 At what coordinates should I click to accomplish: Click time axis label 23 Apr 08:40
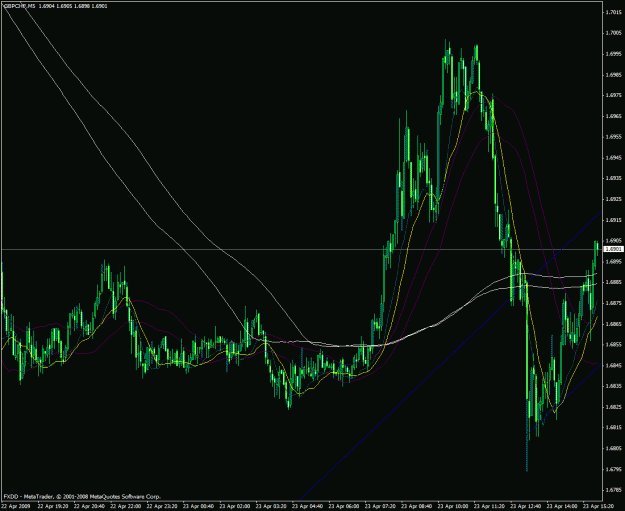point(415,506)
